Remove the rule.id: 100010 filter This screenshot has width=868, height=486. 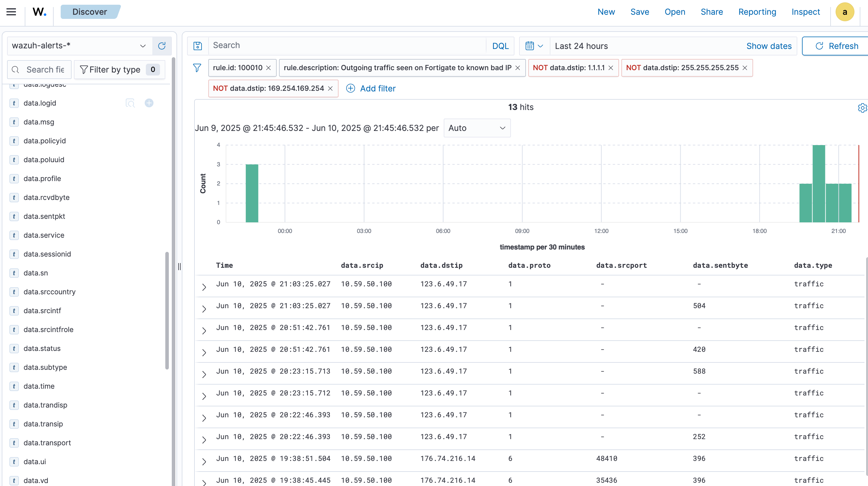pos(268,68)
